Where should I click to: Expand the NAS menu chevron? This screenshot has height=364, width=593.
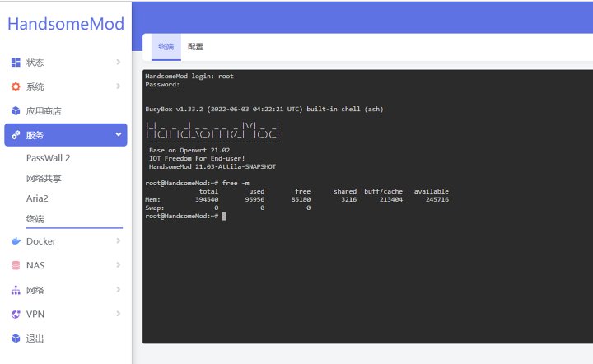tap(119, 265)
